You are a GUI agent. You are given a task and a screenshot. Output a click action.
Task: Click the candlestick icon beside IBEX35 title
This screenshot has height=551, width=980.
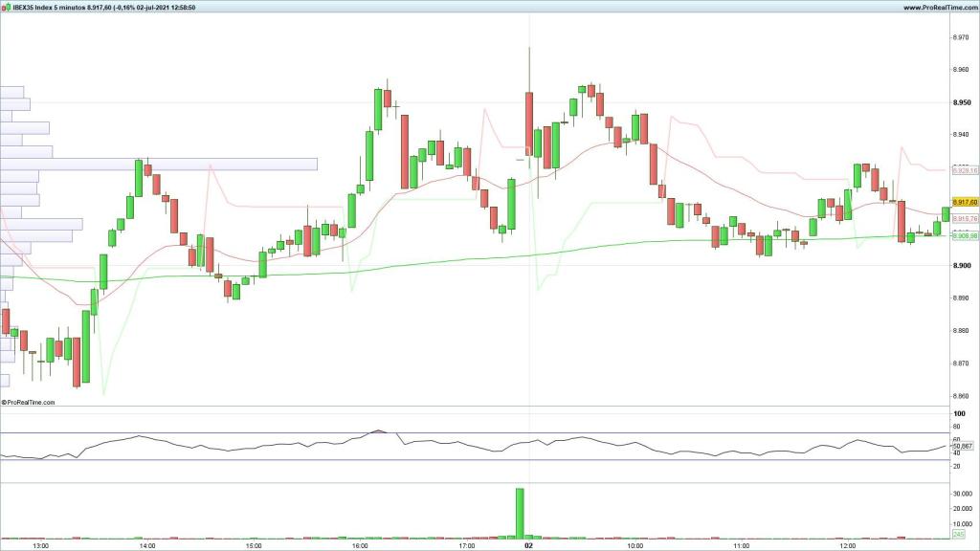click(6, 7)
